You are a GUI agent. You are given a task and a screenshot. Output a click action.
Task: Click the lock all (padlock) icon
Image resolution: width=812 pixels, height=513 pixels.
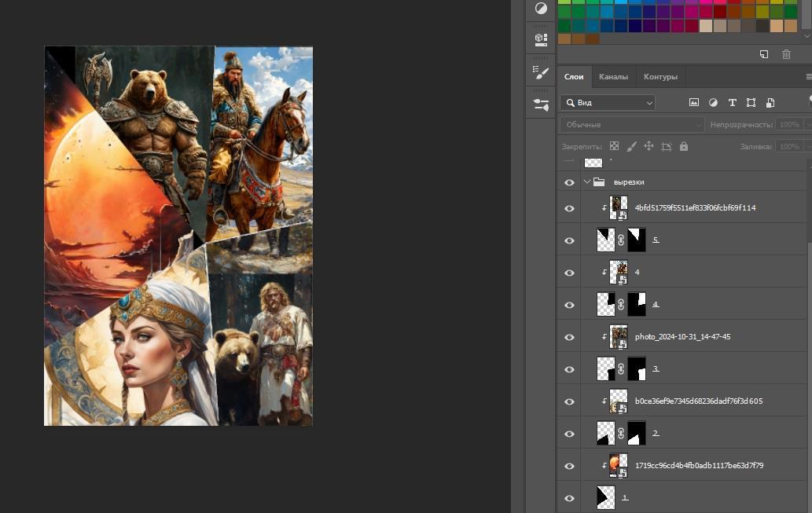tap(684, 146)
